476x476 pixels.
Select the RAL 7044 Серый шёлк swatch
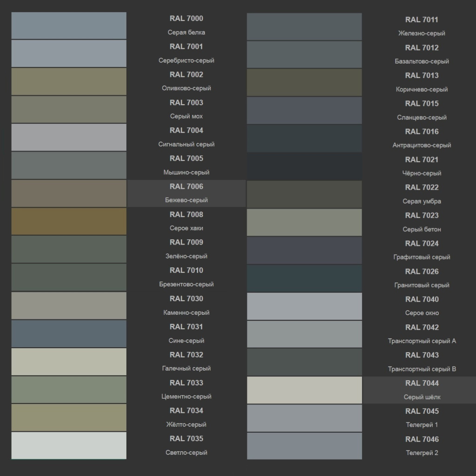tap(304, 390)
